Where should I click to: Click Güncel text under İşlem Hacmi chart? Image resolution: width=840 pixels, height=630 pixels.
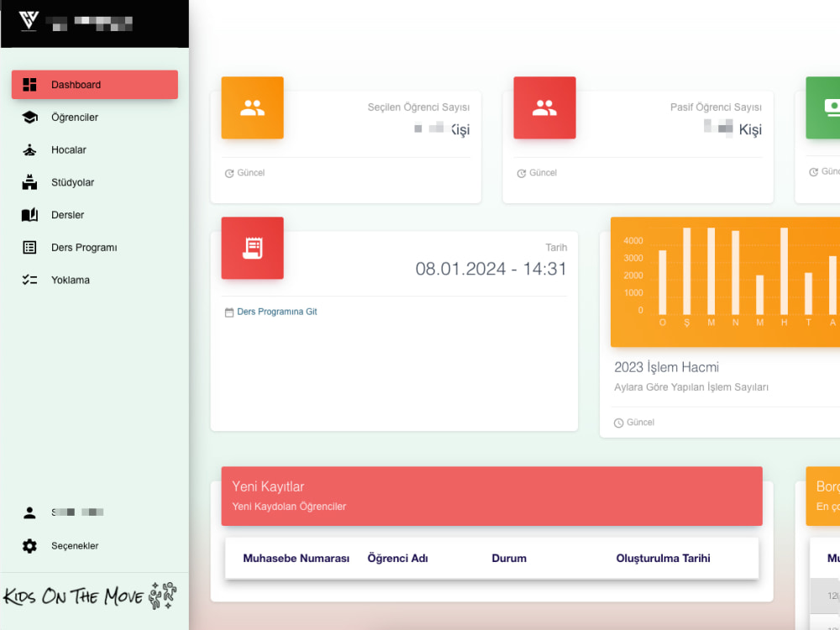641,423
